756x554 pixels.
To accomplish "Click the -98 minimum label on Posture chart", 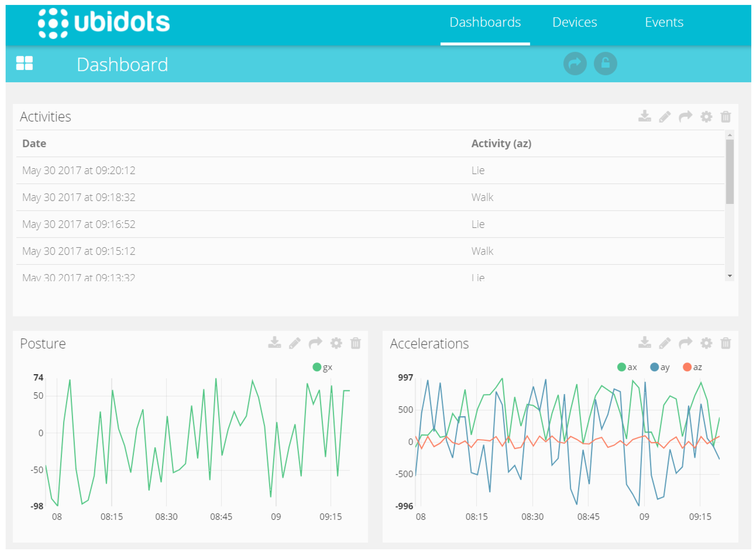I will tap(37, 506).
